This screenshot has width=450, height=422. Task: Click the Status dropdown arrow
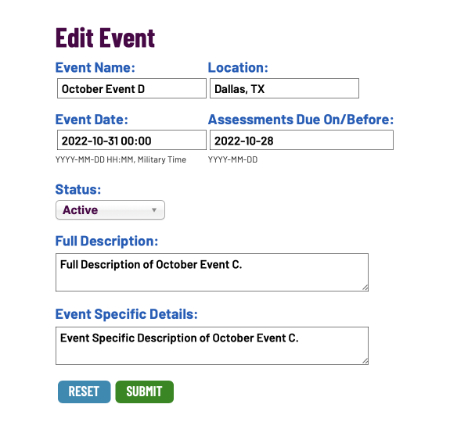(x=154, y=210)
